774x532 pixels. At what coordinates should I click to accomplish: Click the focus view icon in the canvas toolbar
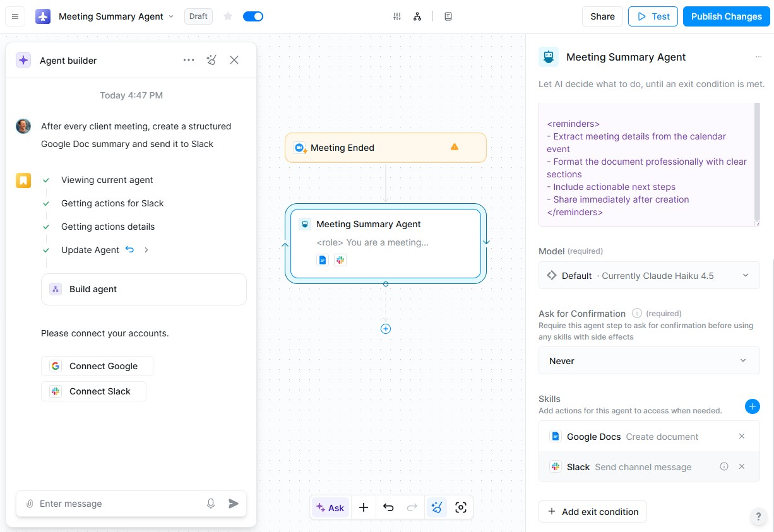click(461, 507)
